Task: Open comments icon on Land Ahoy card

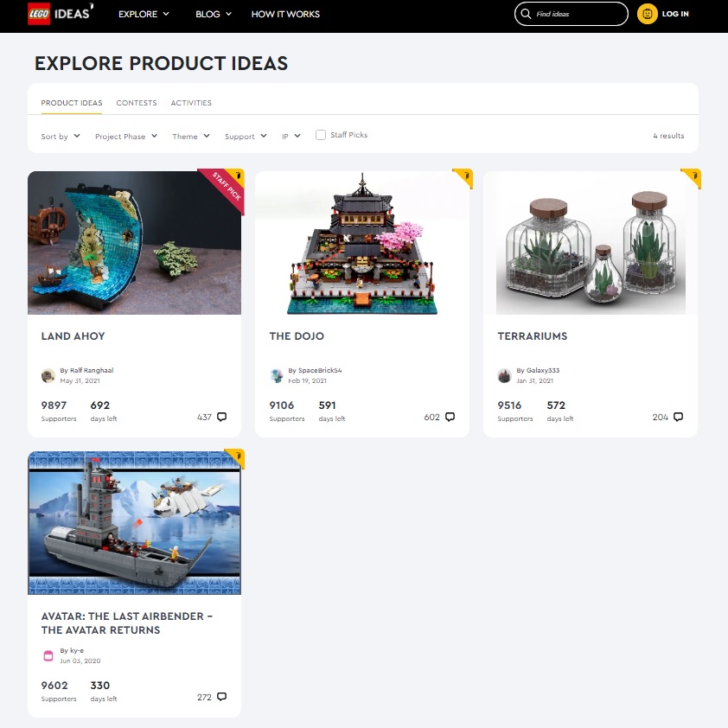Action: pos(222,417)
